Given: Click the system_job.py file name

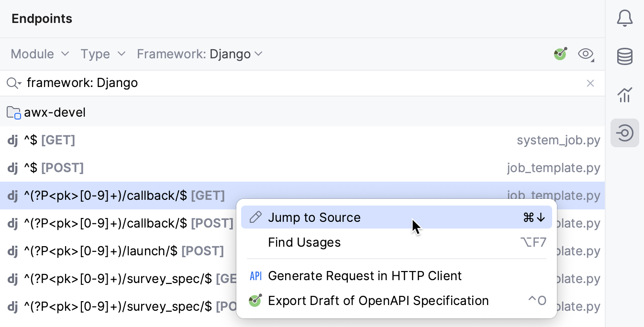Looking at the screenshot, I should [x=558, y=140].
